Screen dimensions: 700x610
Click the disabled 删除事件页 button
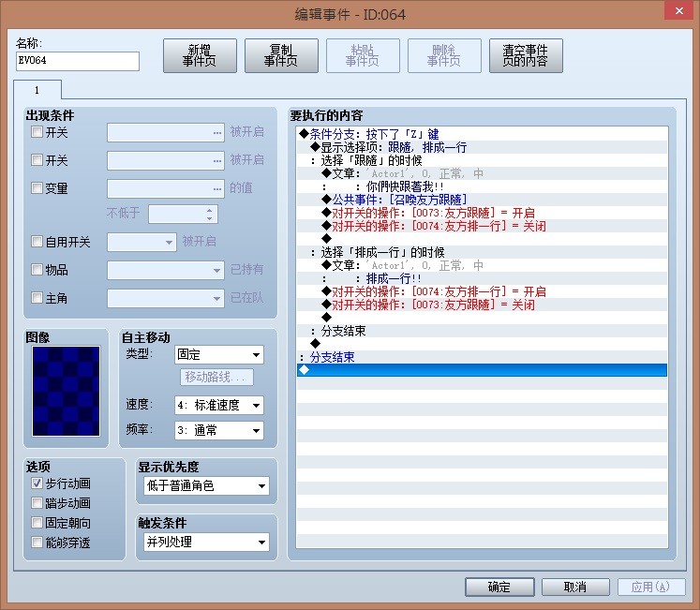[x=444, y=55]
